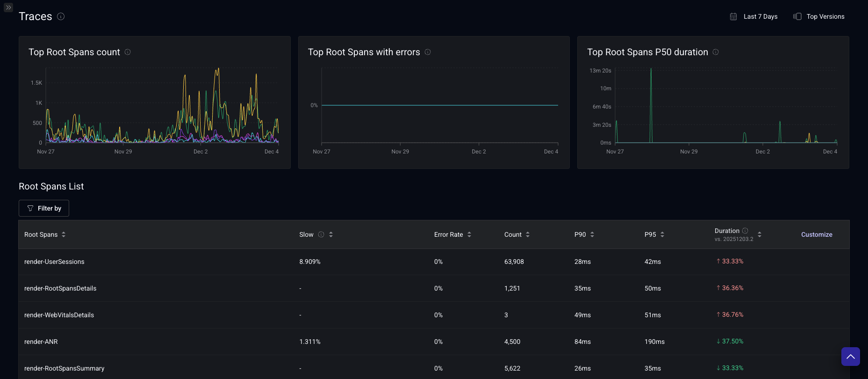Click the info icon next to Traces title

61,16
